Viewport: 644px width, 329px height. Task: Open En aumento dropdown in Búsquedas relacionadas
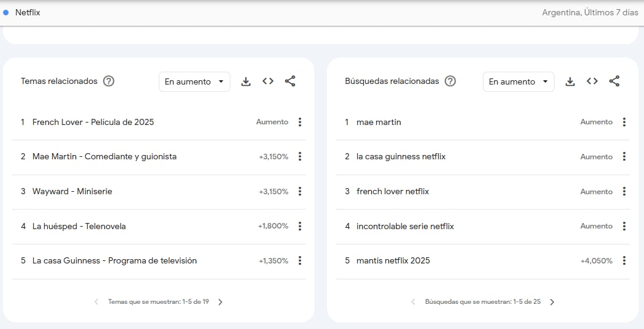click(x=518, y=81)
